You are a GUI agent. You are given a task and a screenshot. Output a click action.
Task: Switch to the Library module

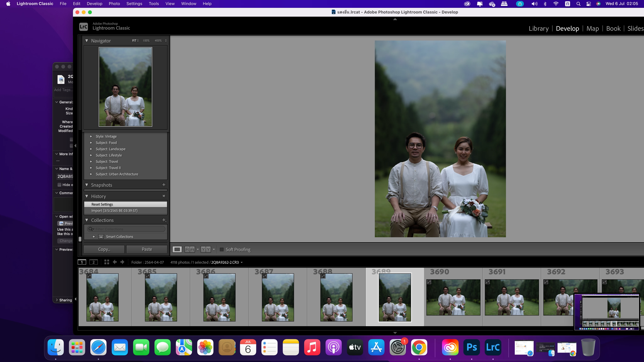[539, 28]
